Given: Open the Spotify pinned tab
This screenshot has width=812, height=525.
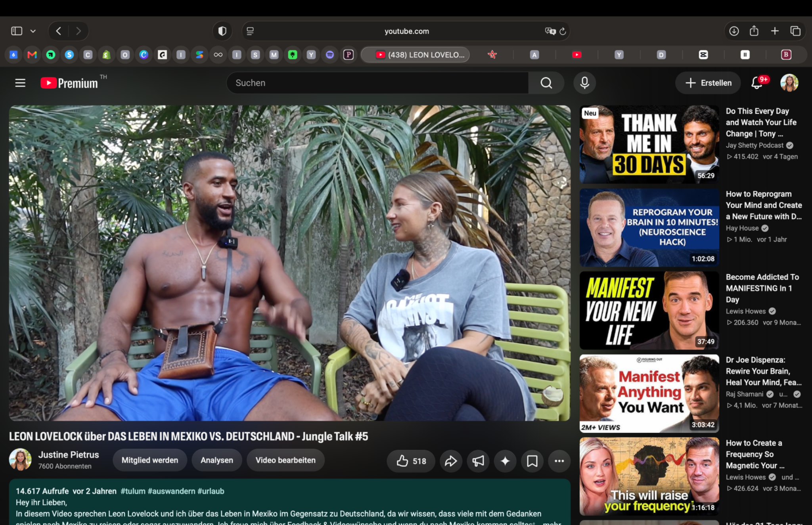Looking at the screenshot, I should (x=330, y=55).
